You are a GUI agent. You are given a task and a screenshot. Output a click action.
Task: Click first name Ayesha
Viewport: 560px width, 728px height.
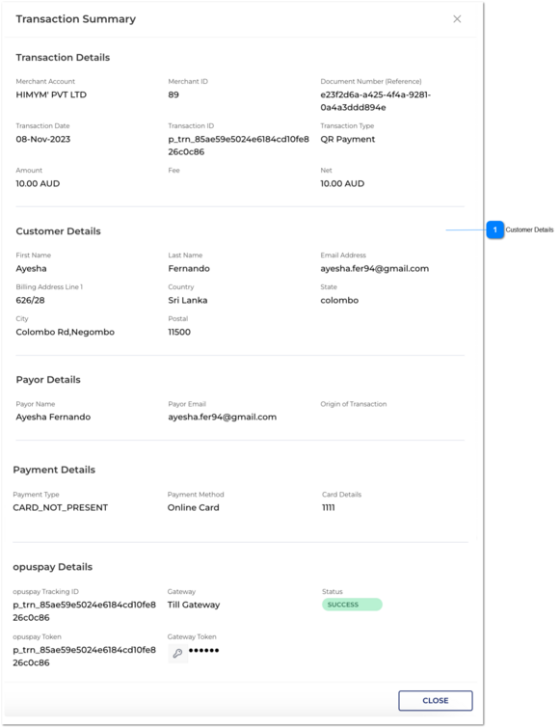31,269
